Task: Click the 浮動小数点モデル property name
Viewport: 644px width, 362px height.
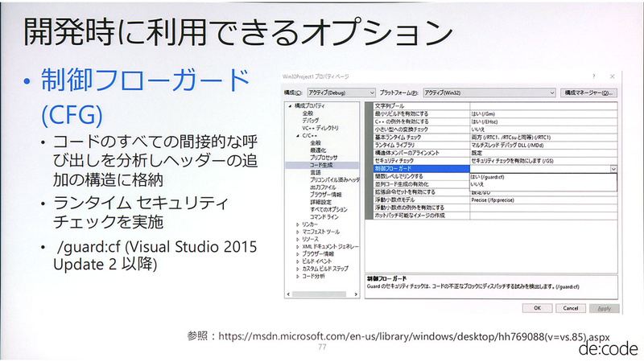Action: (x=421, y=200)
